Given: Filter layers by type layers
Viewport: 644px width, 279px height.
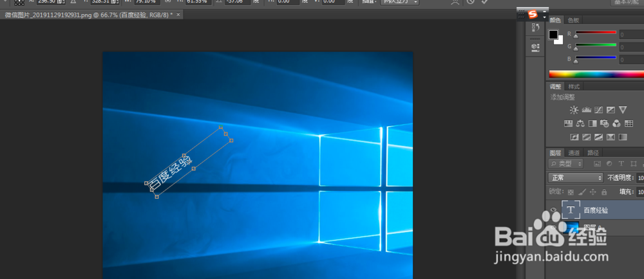Looking at the screenshot, I should pyautogui.click(x=621, y=163).
